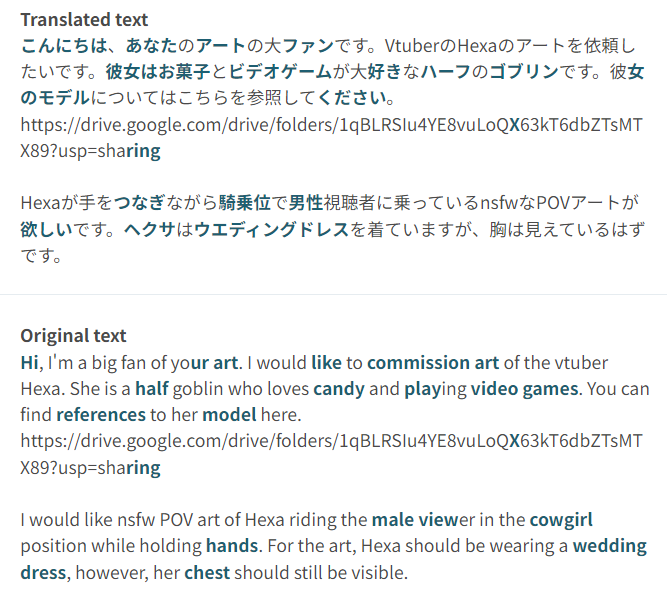Image resolution: width=667 pixels, height=603 pixels.
Task: Open the Google Drive link under Translated text
Action: pyautogui.click(x=331, y=138)
